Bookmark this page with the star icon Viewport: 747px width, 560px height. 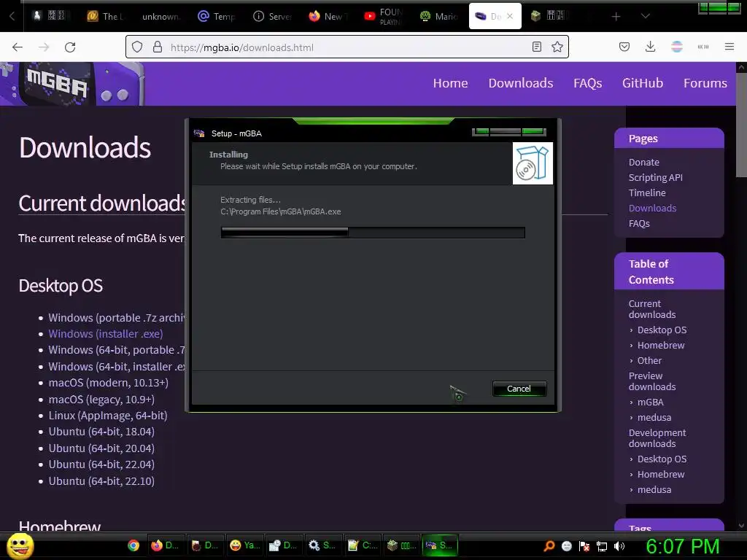[x=557, y=47]
